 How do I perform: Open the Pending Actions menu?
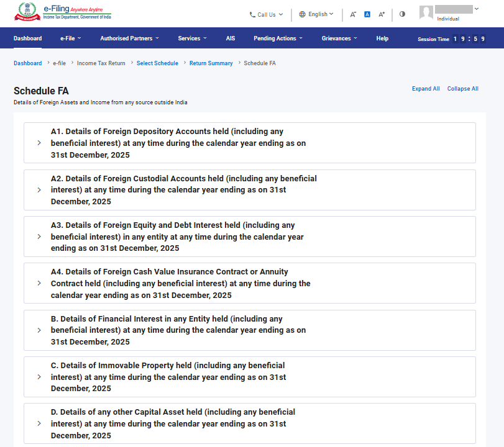tap(278, 38)
